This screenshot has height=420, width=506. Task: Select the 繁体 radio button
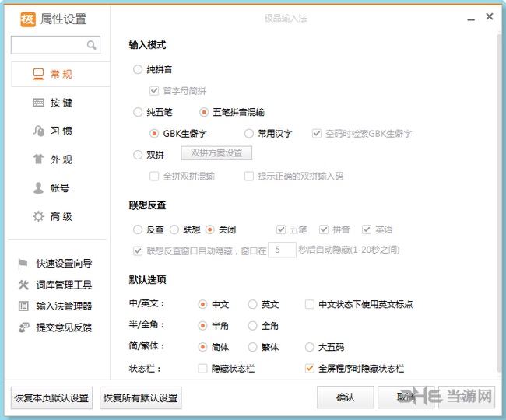tap(252, 347)
